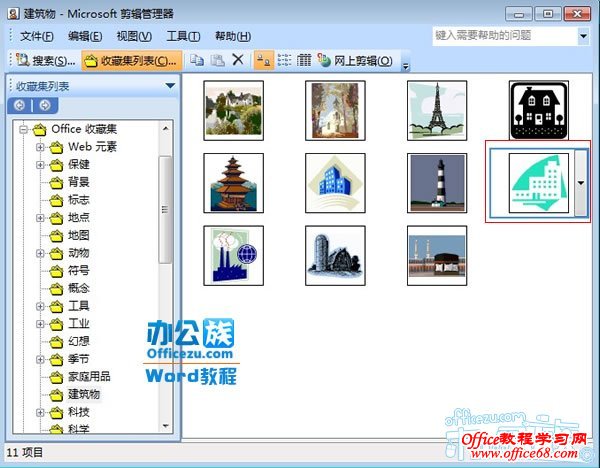Open the Edit (编辑) menu

(x=85, y=36)
